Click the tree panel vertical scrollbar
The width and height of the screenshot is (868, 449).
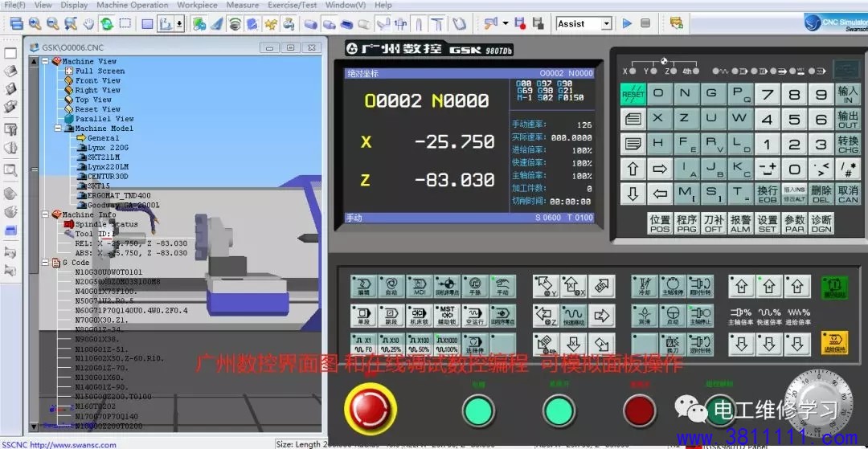33,243
